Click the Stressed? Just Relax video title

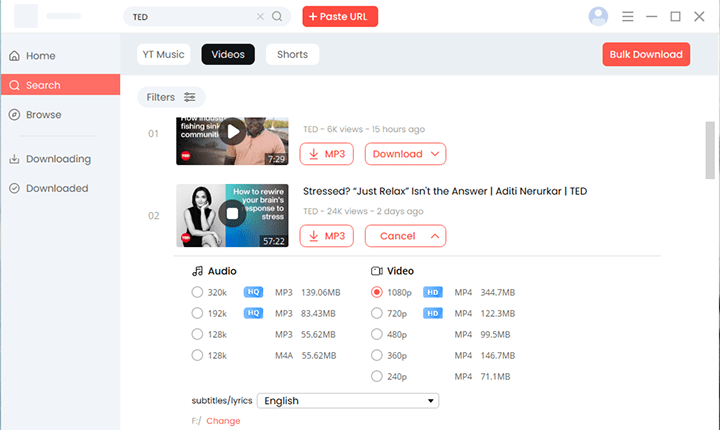[445, 191]
